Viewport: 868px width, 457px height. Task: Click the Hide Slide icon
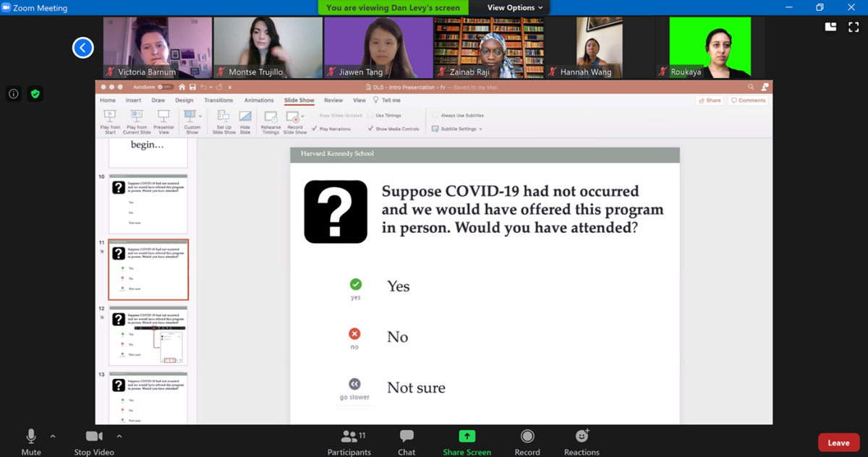pyautogui.click(x=247, y=121)
